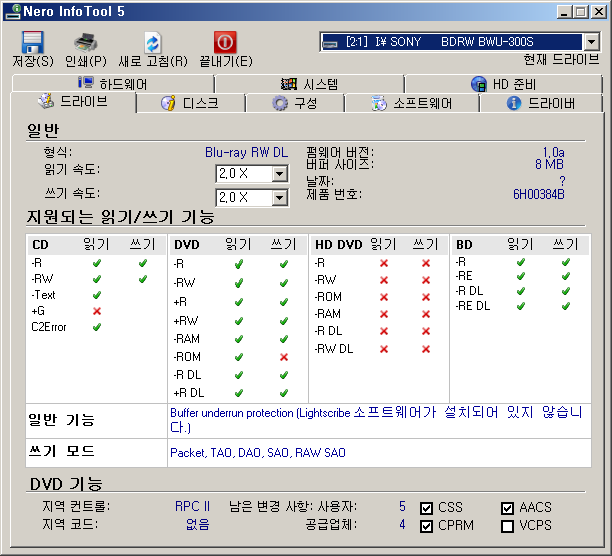The height and width of the screenshot is (556, 612).
Task: Click the region code value 없음
Action: click(x=197, y=524)
